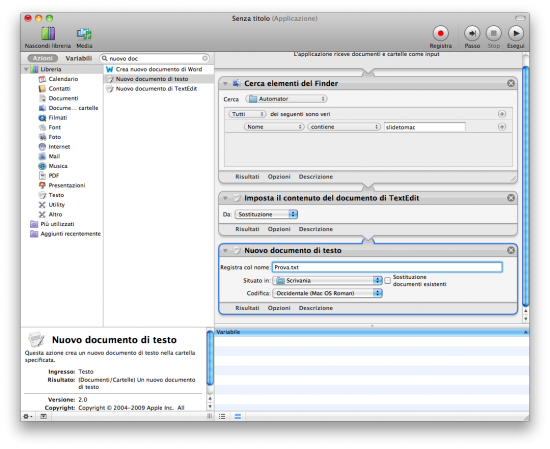Open the Codifica encoding dropdown
Image resolution: width=550 pixels, height=449 pixels.
pyautogui.click(x=327, y=293)
